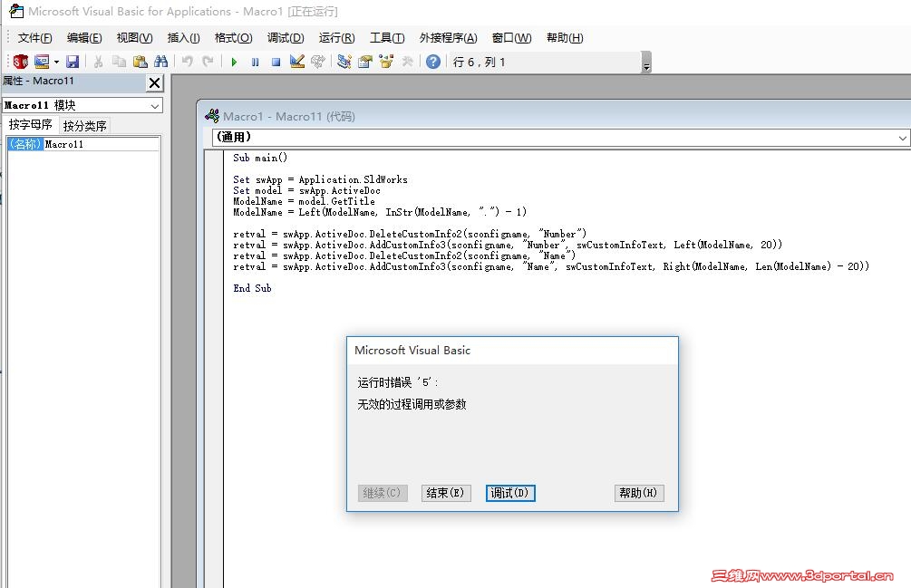Click the runtime error '5' message text

(x=398, y=382)
